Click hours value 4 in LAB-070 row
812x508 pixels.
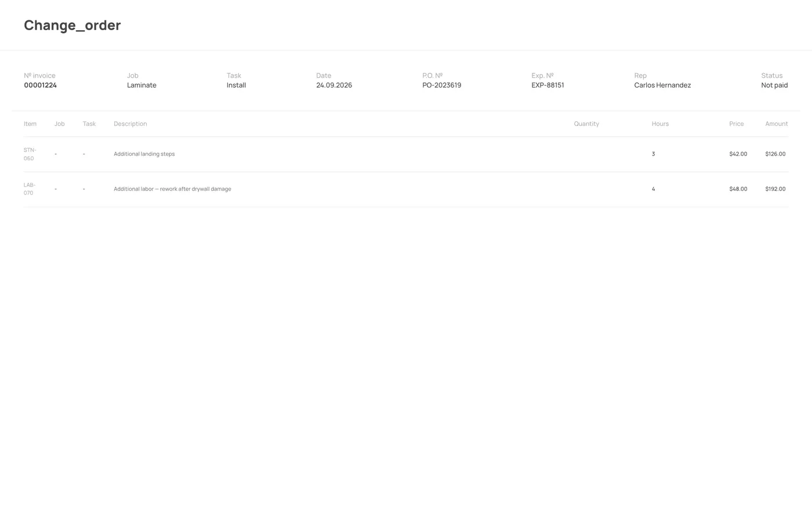[653, 189]
